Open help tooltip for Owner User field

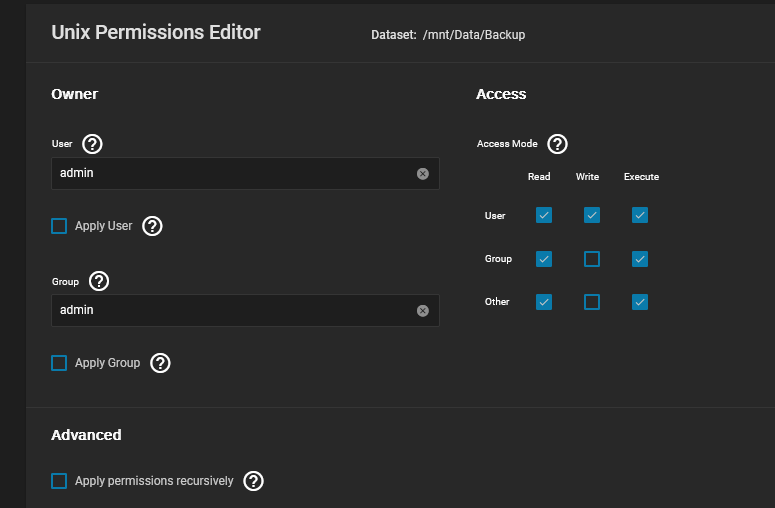tap(92, 144)
